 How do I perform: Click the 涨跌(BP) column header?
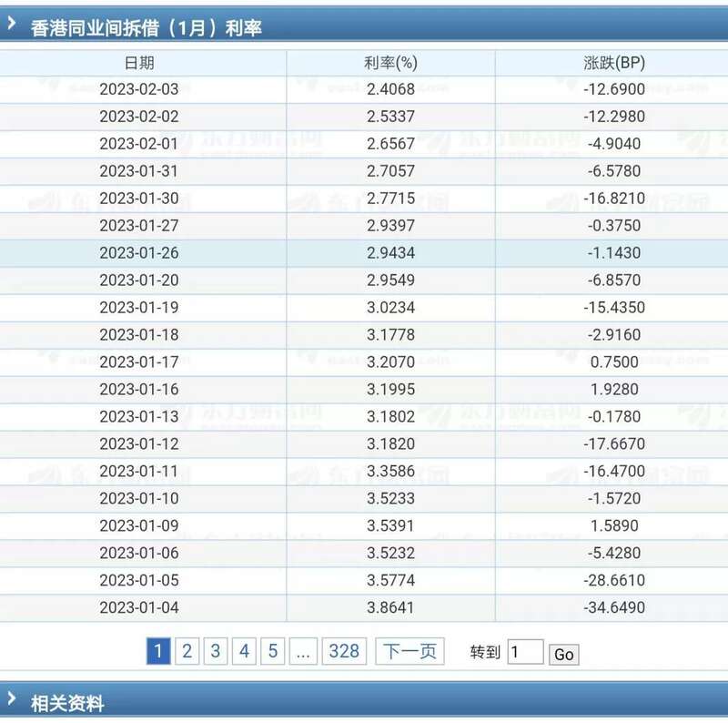(x=613, y=63)
